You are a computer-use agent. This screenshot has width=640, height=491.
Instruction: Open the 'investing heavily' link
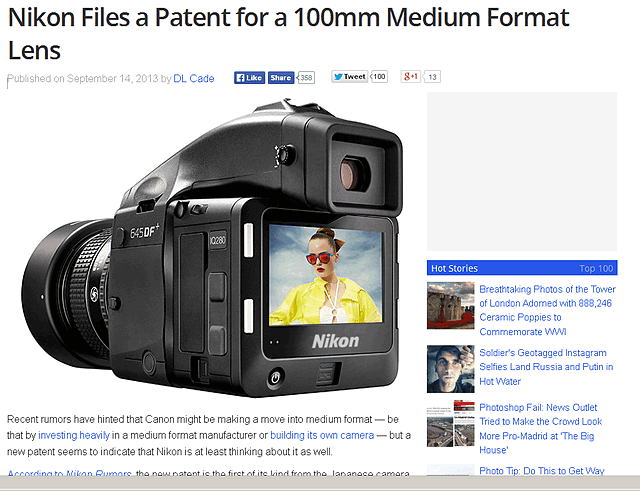pyautogui.click(x=74, y=435)
